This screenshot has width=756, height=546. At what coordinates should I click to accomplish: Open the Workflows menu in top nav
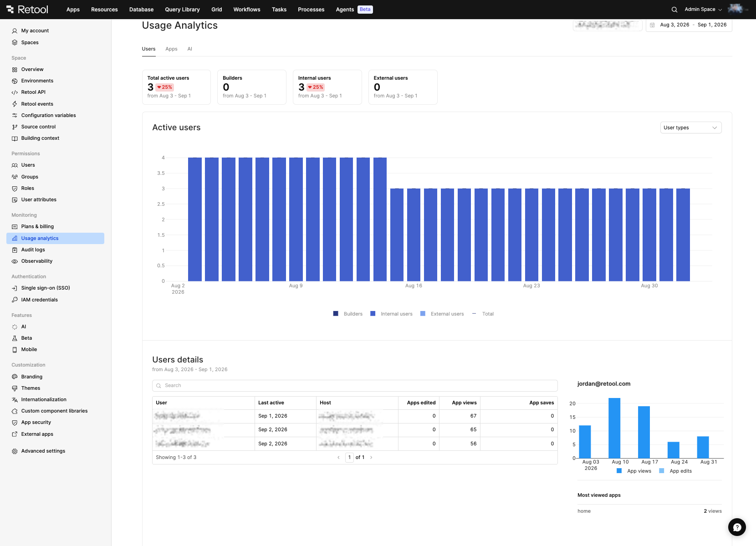tap(247, 10)
